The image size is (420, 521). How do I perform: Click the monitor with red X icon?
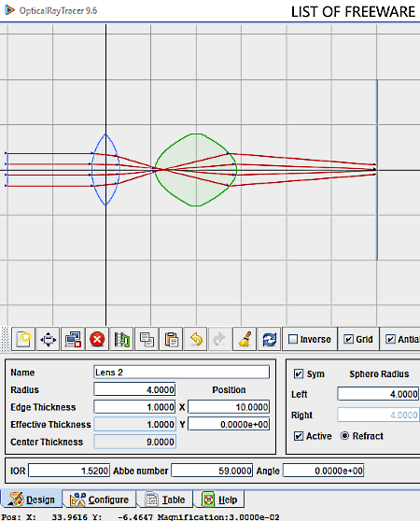pos(73,339)
